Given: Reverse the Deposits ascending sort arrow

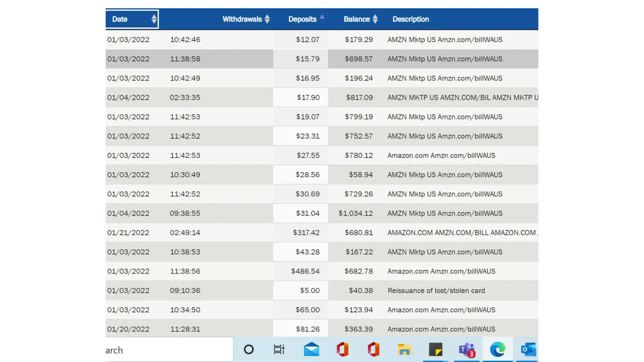Looking at the screenshot, I should click(x=322, y=17).
